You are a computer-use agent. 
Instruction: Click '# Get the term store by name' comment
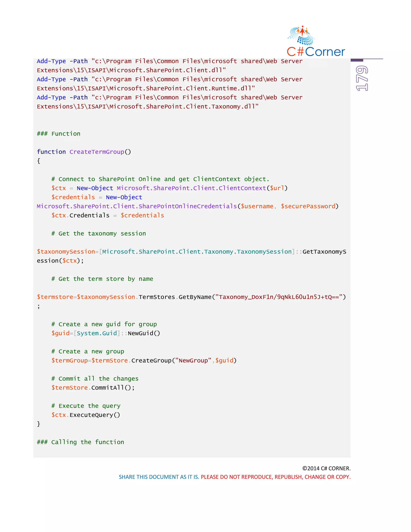click(x=102, y=279)
